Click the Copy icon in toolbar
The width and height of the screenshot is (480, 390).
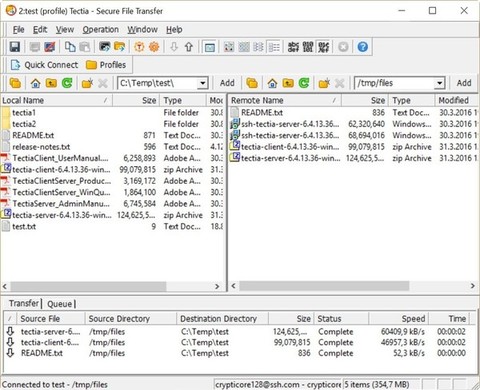coord(70,47)
